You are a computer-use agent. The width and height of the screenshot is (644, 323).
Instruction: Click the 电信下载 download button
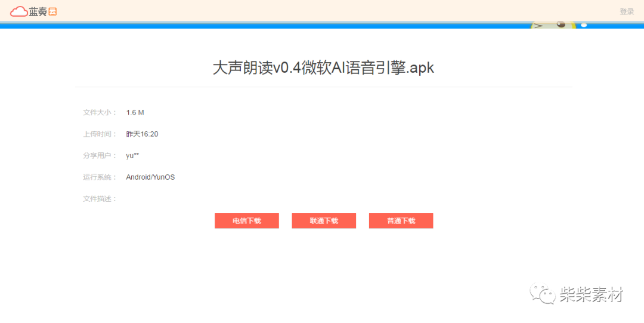pyautogui.click(x=247, y=221)
